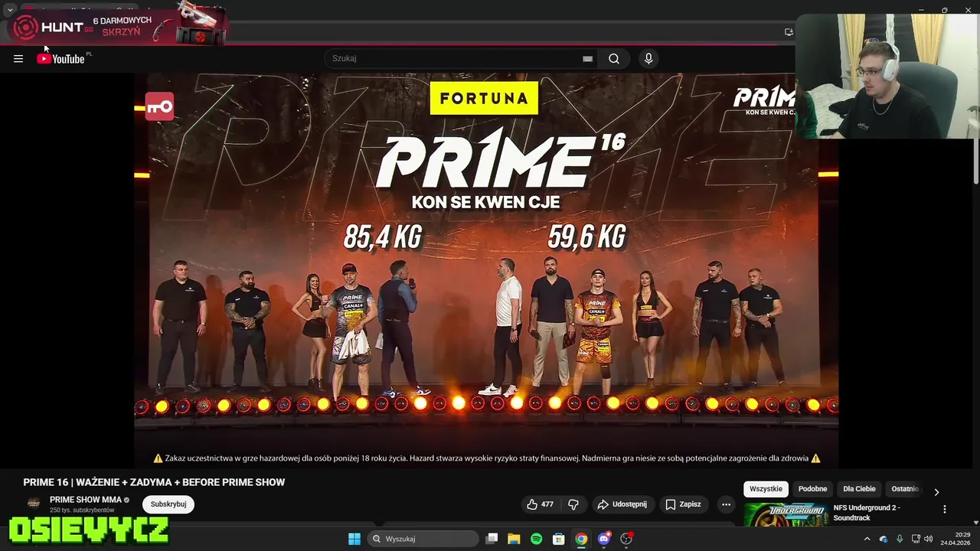Open File Explorer from the taskbar
980x551 pixels.
[x=514, y=539]
